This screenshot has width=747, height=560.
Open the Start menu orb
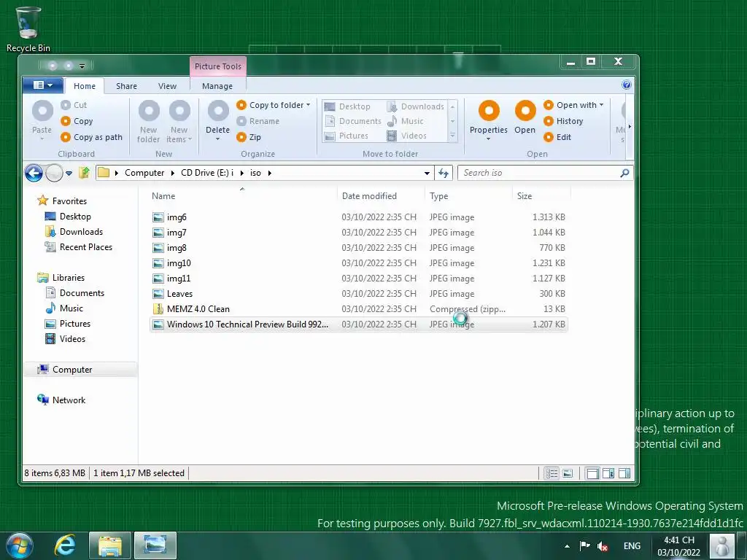(x=19, y=545)
